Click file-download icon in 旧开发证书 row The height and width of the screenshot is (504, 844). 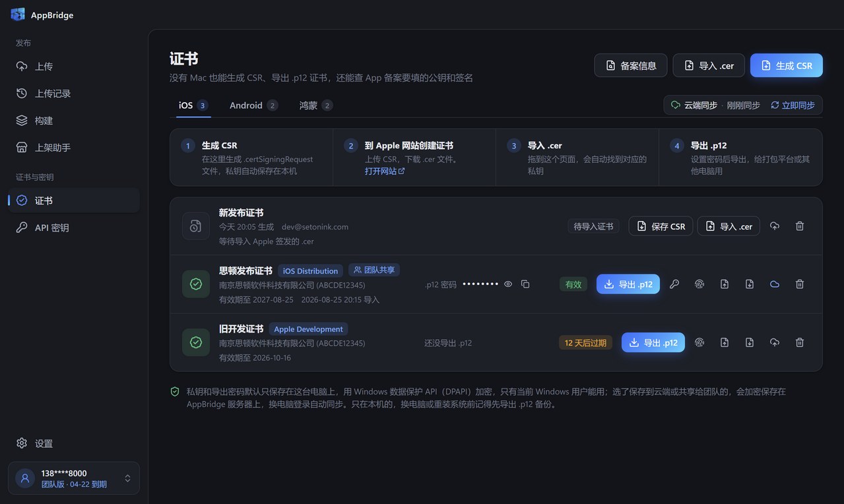click(750, 342)
